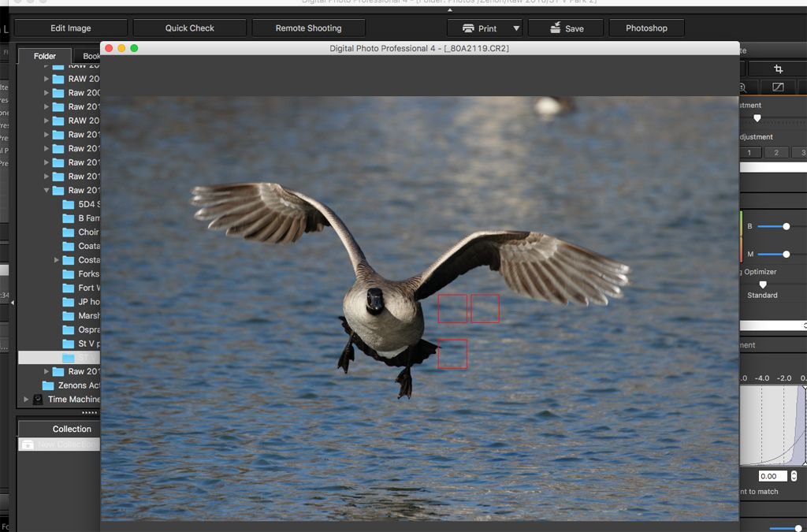Click the Edit Image button
807x532 pixels.
pos(71,28)
